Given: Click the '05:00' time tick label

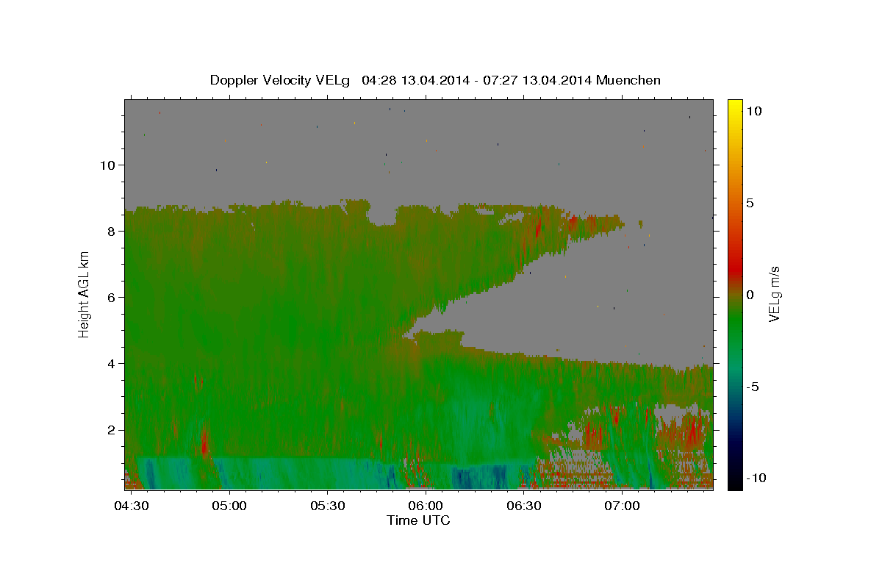Looking at the screenshot, I should click(229, 506).
